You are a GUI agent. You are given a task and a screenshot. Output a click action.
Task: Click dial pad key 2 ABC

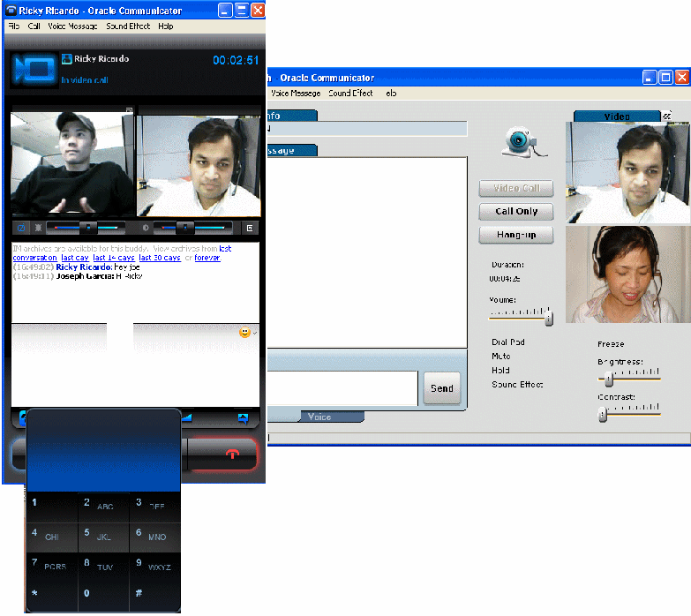pyautogui.click(x=103, y=506)
